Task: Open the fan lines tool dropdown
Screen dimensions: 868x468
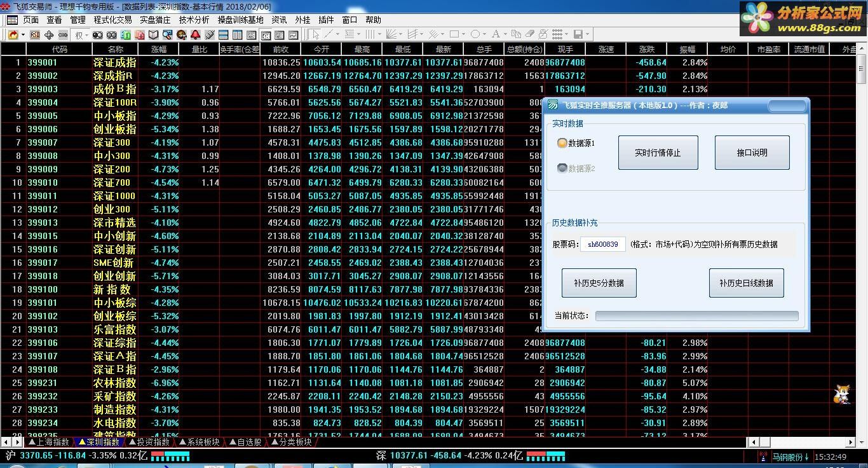Action: tap(400, 34)
